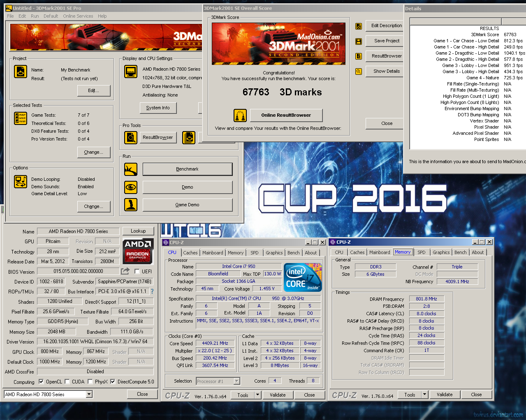Click the Selected Tests checklist icon
Image resolution: width=526 pixels, height=420 pixels.
(x=21, y=118)
